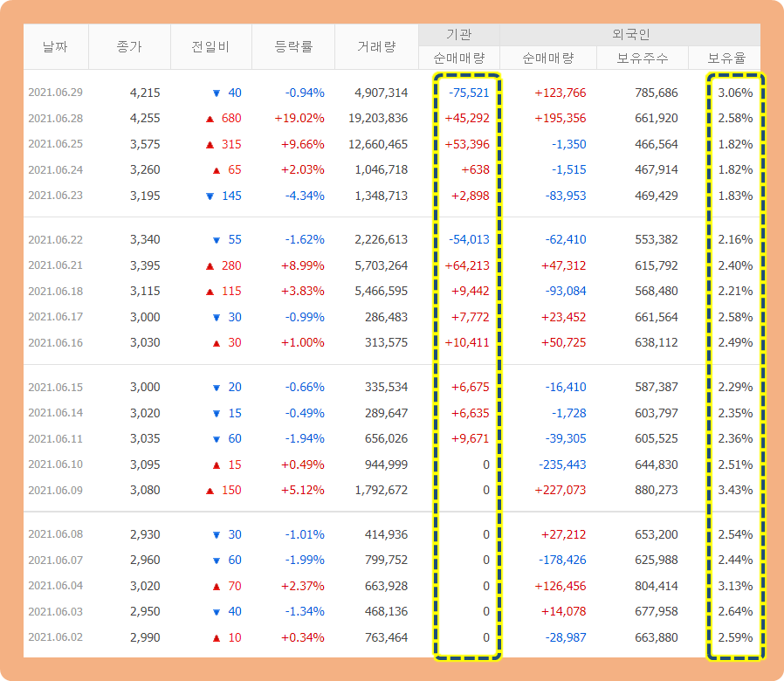Click foreign net value -28,987
This screenshot has height=681, width=784.
[566, 637]
